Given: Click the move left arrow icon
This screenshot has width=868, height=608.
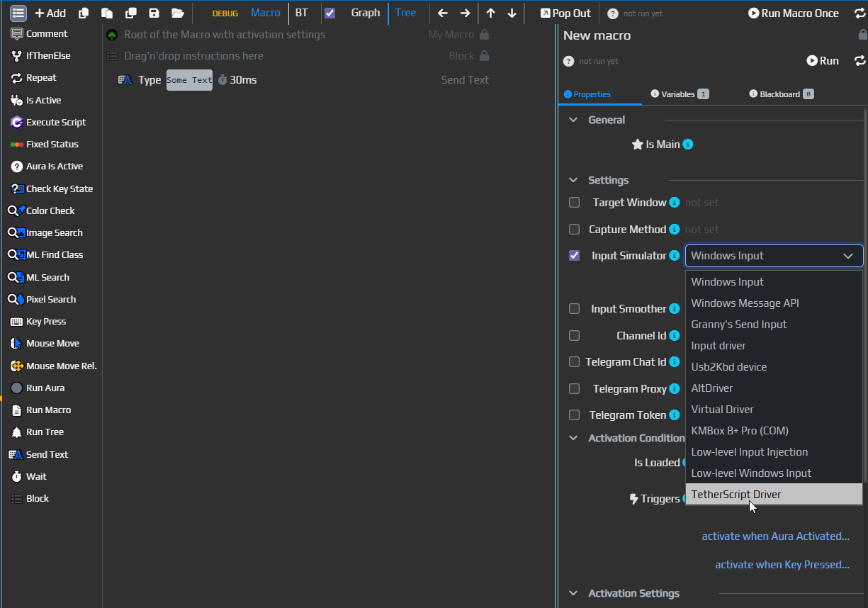Looking at the screenshot, I should coord(443,13).
